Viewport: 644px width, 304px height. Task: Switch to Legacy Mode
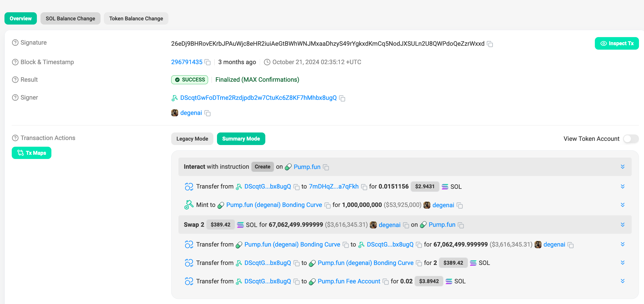point(192,139)
